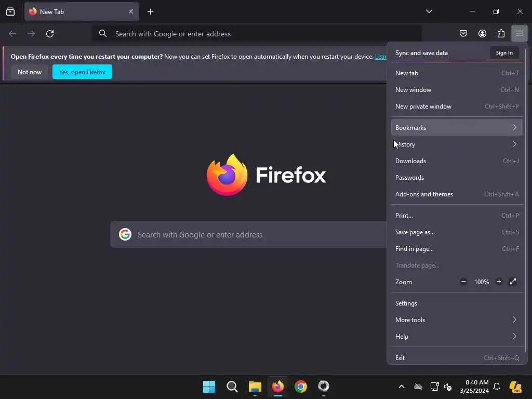The height and width of the screenshot is (399, 532).
Task: Expand the History submenu
Action: (457, 144)
